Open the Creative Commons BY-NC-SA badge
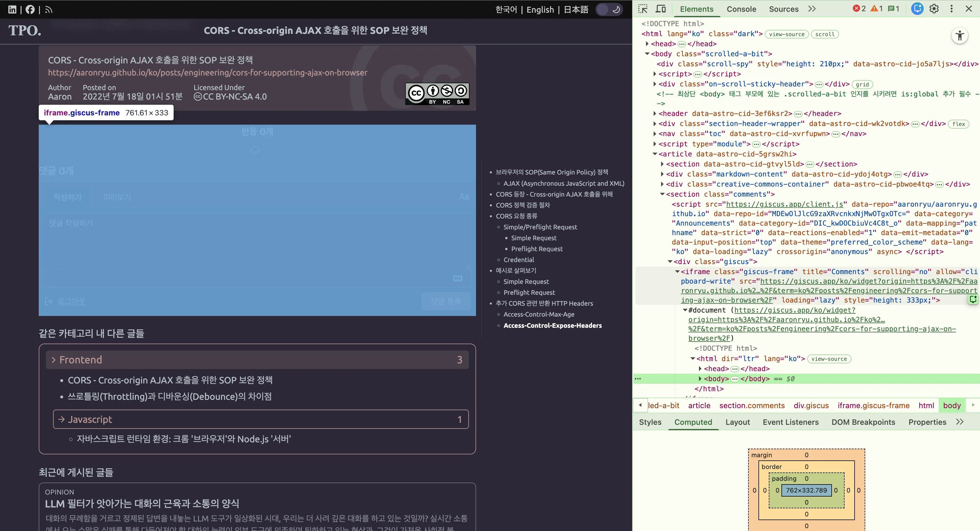 437,94
